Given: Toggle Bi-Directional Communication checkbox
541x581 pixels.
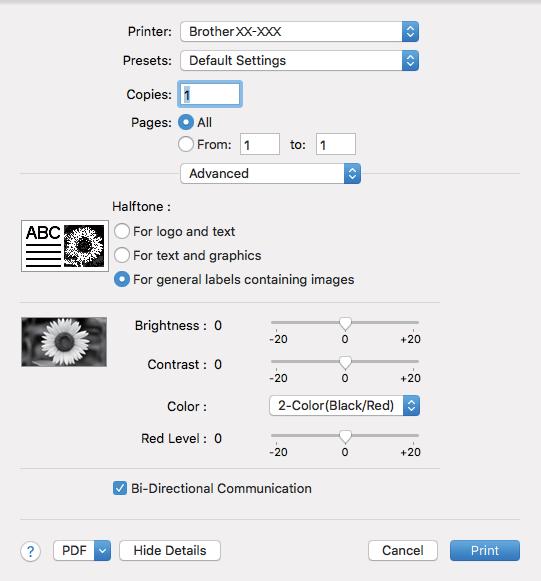Looking at the screenshot, I should (x=120, y=488).
